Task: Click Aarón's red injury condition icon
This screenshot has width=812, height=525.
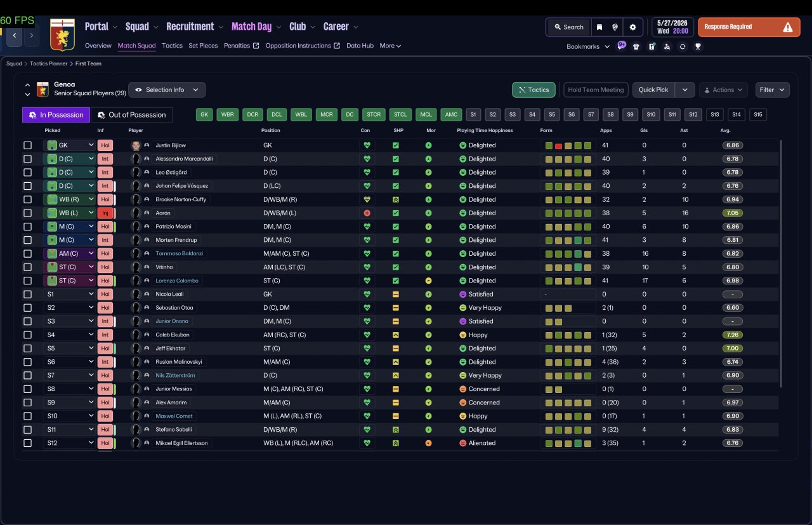Action: 367,213
